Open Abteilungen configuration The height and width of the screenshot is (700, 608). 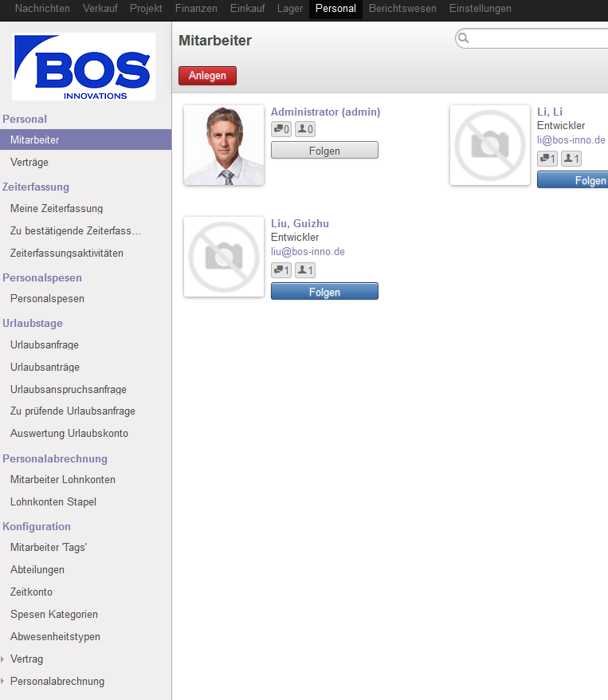click(x=37, y=569)
